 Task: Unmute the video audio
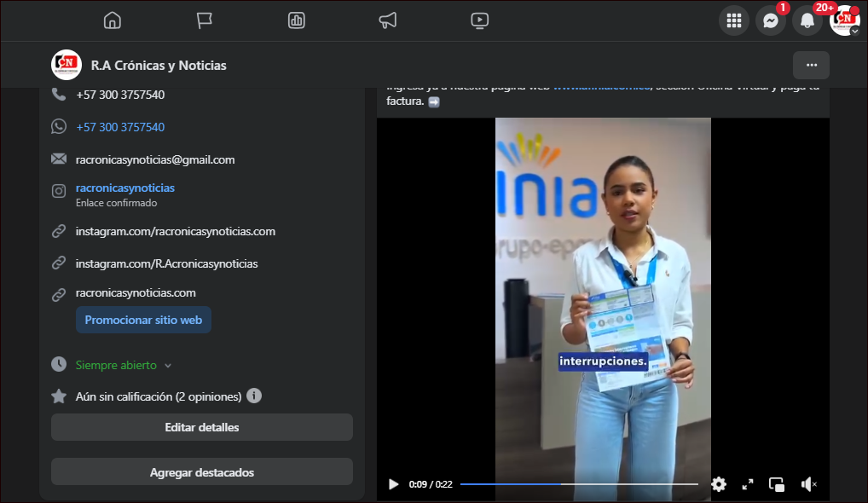coord(808,484)
